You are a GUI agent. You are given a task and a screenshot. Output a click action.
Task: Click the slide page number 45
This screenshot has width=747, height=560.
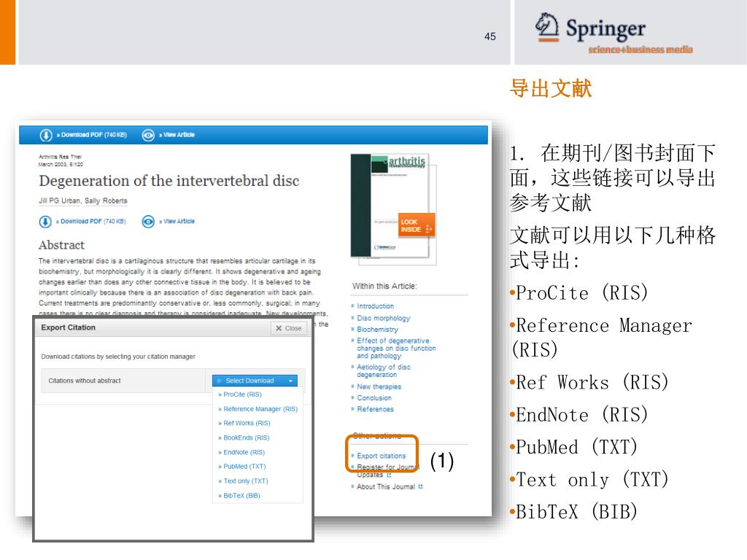490,36
